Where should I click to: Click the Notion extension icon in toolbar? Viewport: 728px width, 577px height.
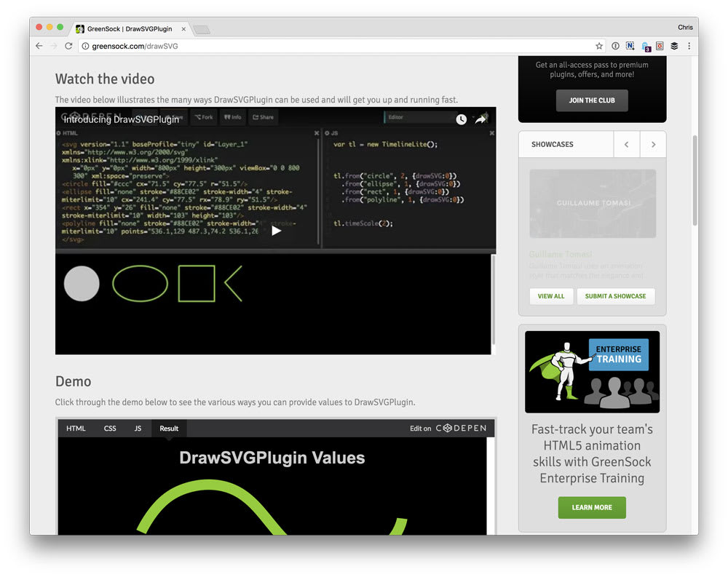click(629, 45)
